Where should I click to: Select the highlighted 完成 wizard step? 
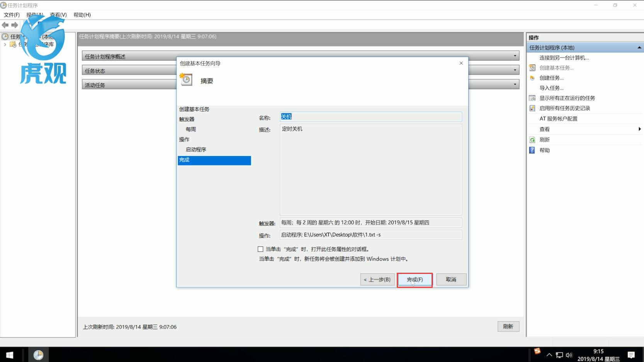click(x=214, y=160)
